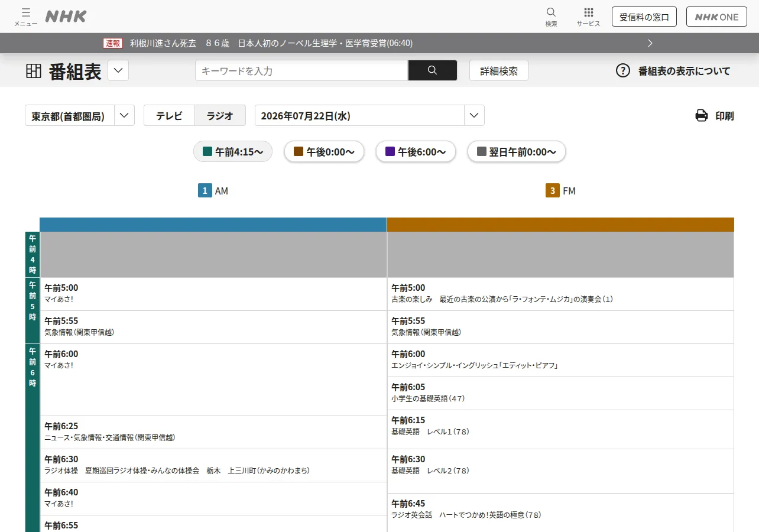Open 番組表の表示について link
Image resolution: width=759 pixels, height=532 pixels.
point(684,71)
